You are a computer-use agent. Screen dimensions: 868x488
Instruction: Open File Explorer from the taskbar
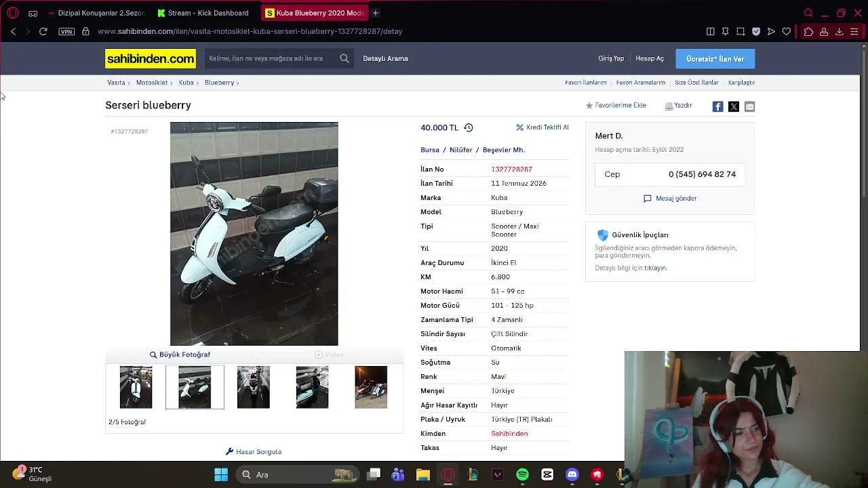coord(423,474)
